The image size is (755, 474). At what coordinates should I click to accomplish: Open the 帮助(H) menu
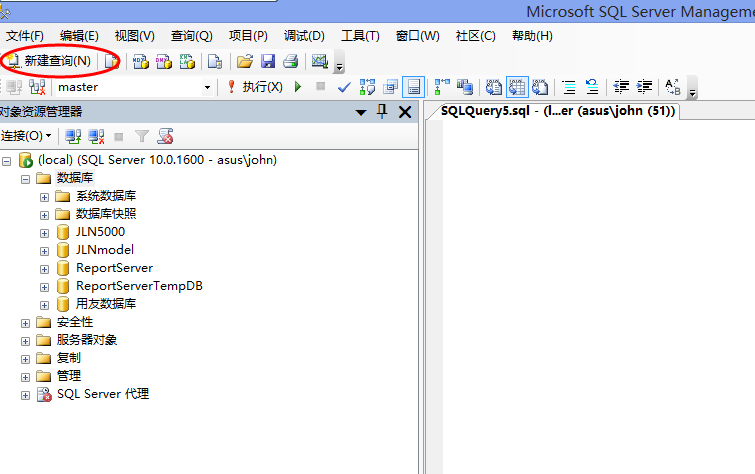point(532,36)
